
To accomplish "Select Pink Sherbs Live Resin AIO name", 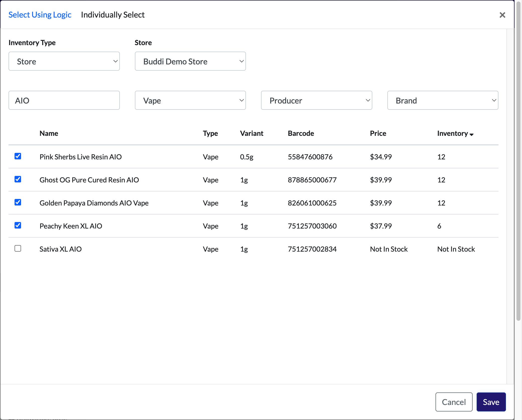I will click(80, 157).
